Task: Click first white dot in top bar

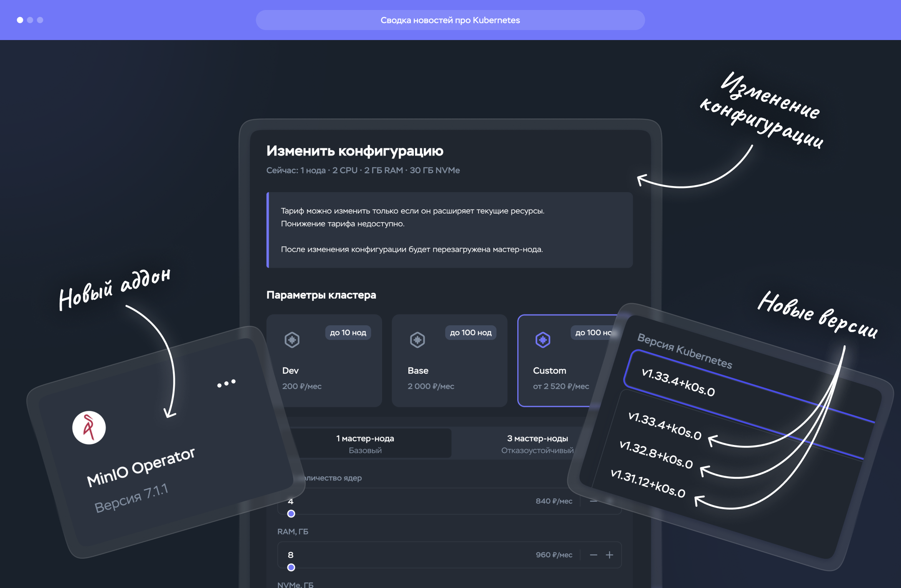Action: [x=20, y=20]
